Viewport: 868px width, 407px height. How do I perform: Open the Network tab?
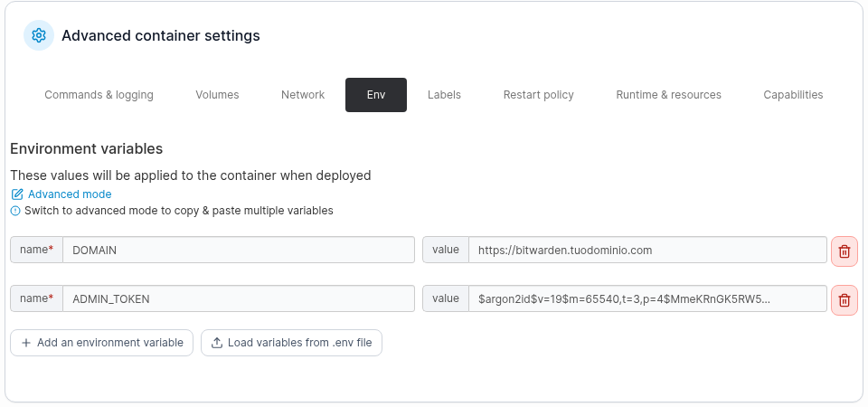pos(303,95)
